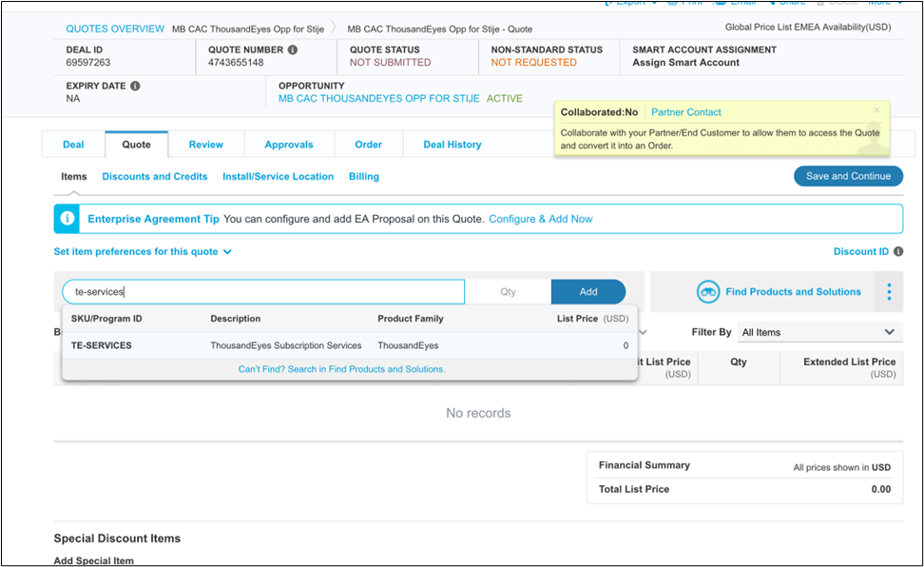The image size is (924, 567).
Task: Click the Add button
Action: 588,291
